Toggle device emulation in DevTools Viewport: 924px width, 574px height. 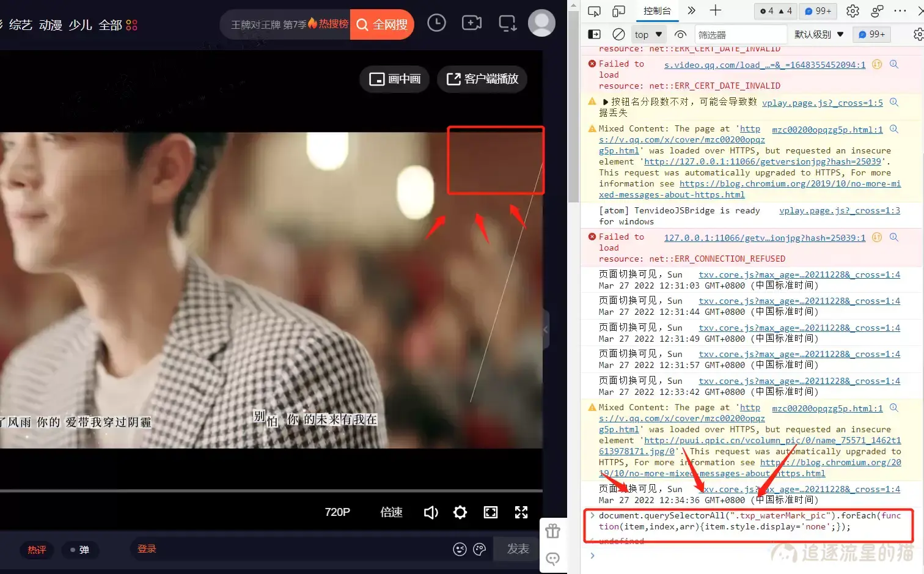[x=618, y=11]
